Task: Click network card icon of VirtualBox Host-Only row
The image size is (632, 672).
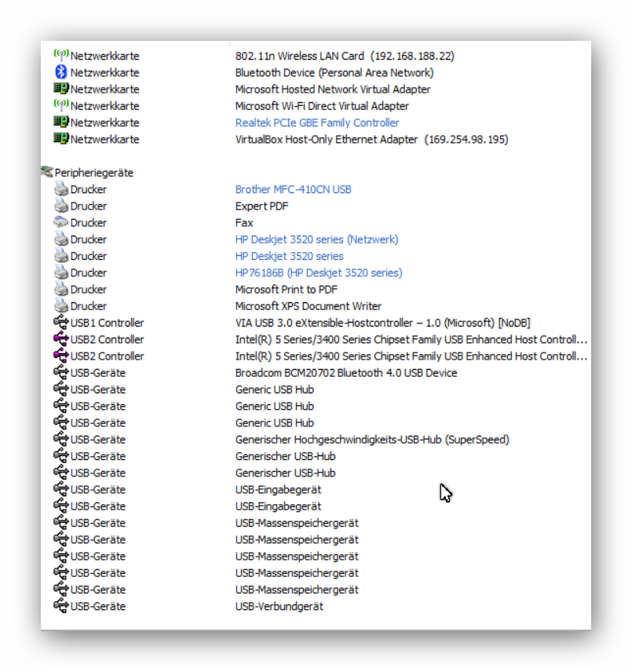Action: [x=60, y=138]
